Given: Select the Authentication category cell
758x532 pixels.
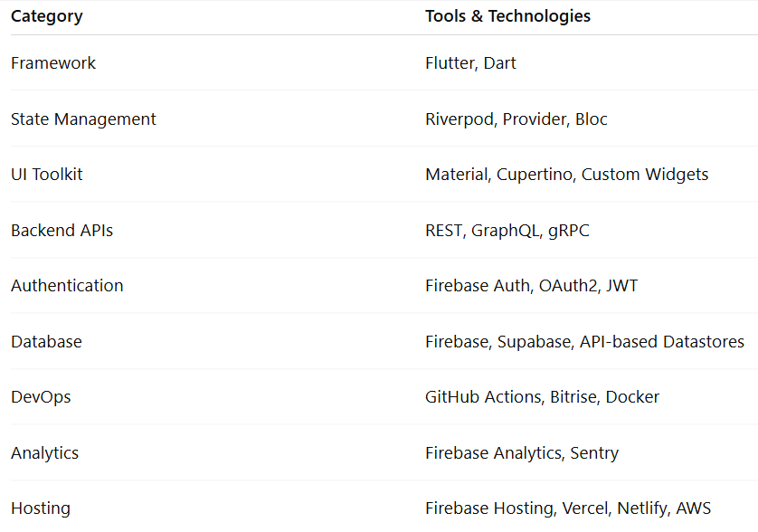Looking at the screenshot, I should [x=67, y=286].
